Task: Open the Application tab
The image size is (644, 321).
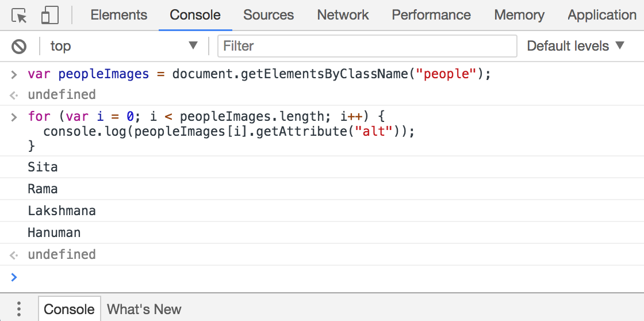Action: (x=601, y=16)
